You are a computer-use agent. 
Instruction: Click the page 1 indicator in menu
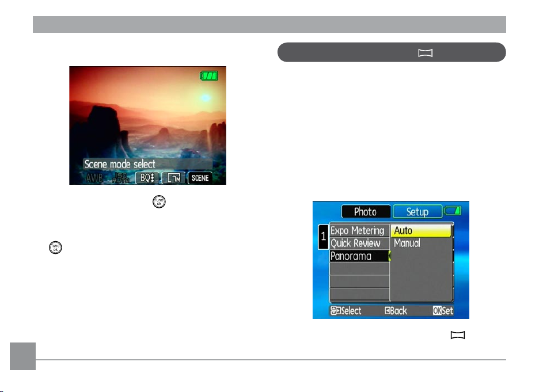click(323, 236)
